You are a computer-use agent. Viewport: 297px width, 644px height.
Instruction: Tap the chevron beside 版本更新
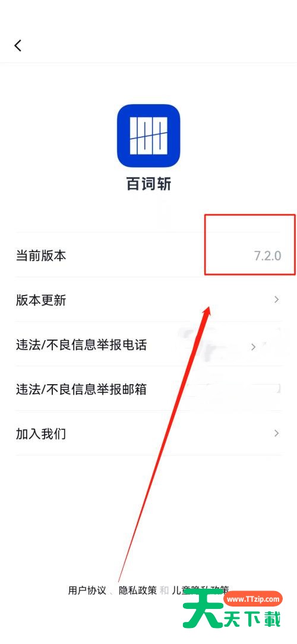(x=277, y=300)
